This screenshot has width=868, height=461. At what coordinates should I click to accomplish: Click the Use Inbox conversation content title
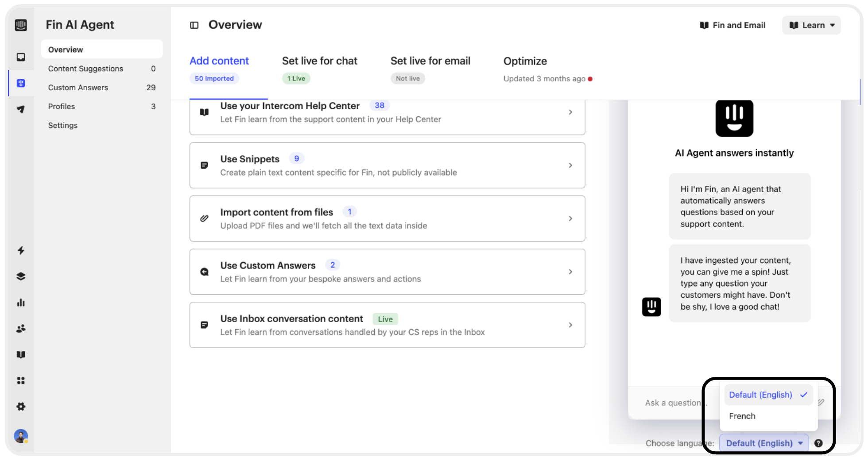pos(292,319)
